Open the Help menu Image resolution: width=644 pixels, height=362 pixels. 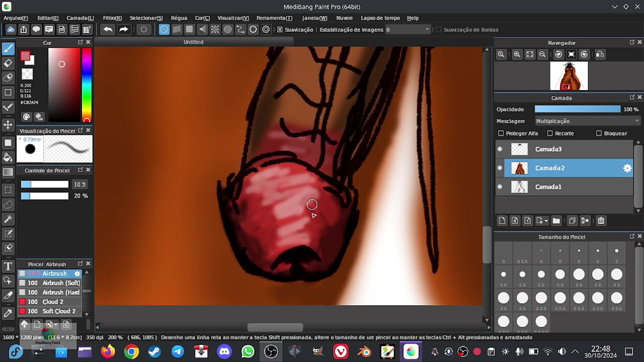(x=413, y=18)
